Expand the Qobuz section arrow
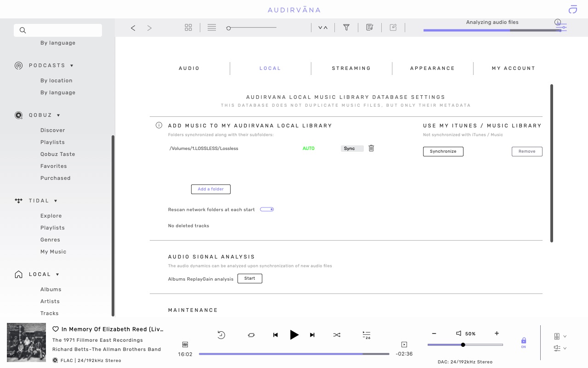 [x=59, y=115]
